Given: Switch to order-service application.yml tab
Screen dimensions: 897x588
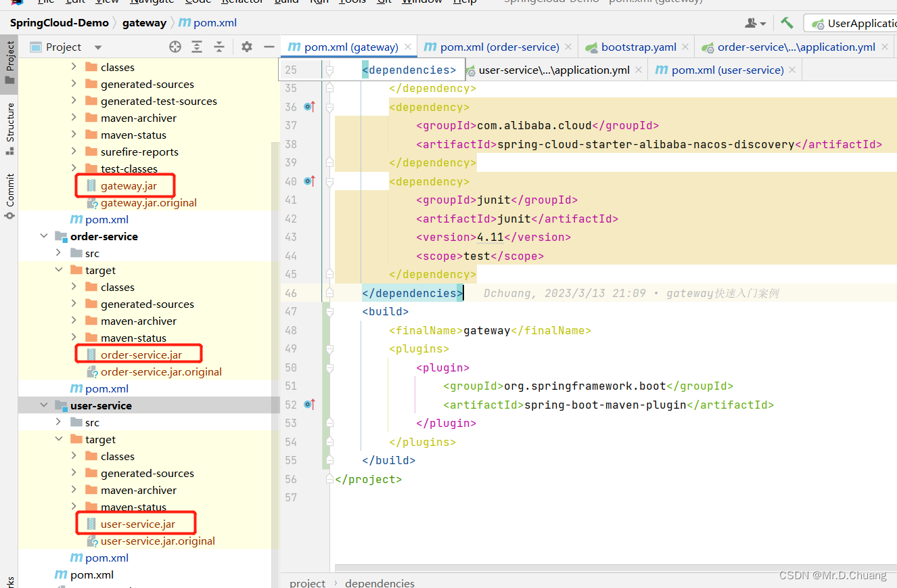Looking at the screenshot, I should coord(796,47).
